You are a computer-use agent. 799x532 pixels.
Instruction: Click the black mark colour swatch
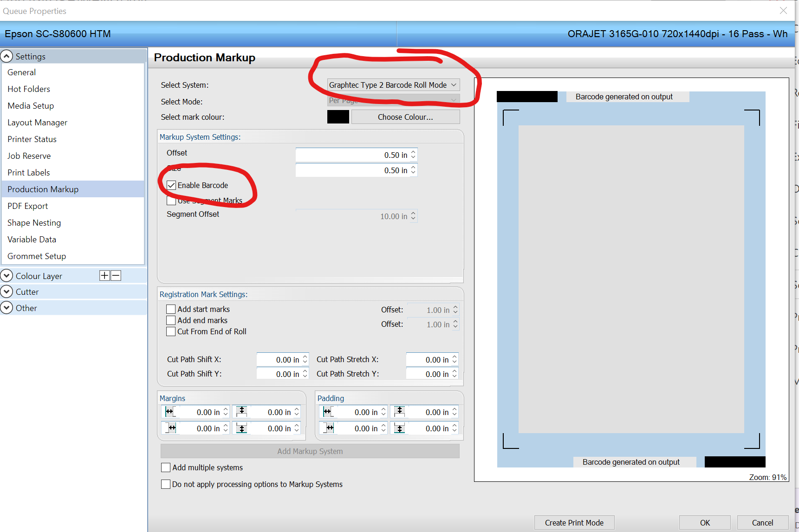tap(338, 117)
